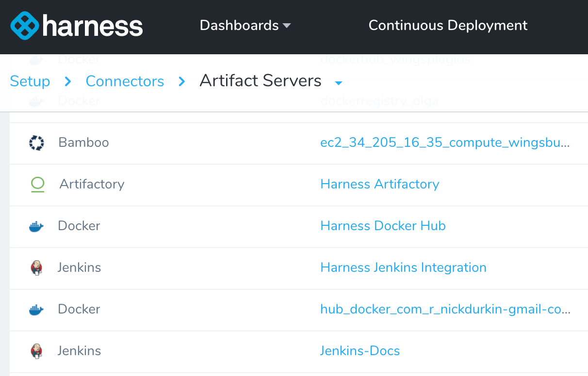Select the Jenkins label in the Harness Jenkins Integration row
The width and height of the screenshot is (588, 376).
[x=79, y=267]
